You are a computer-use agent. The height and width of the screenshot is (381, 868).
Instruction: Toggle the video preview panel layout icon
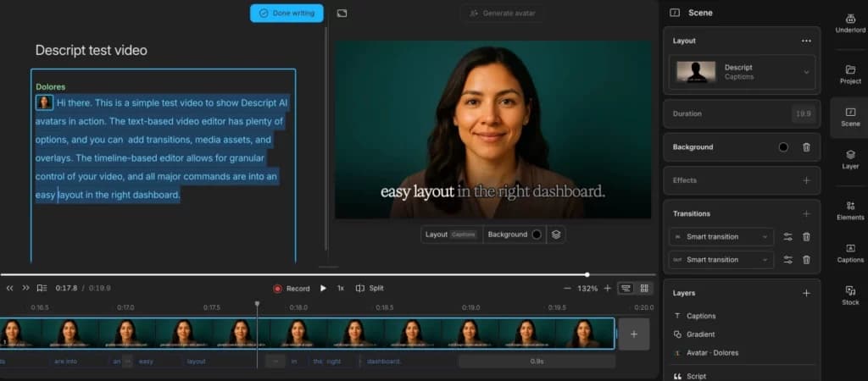(x=342, y=13)
